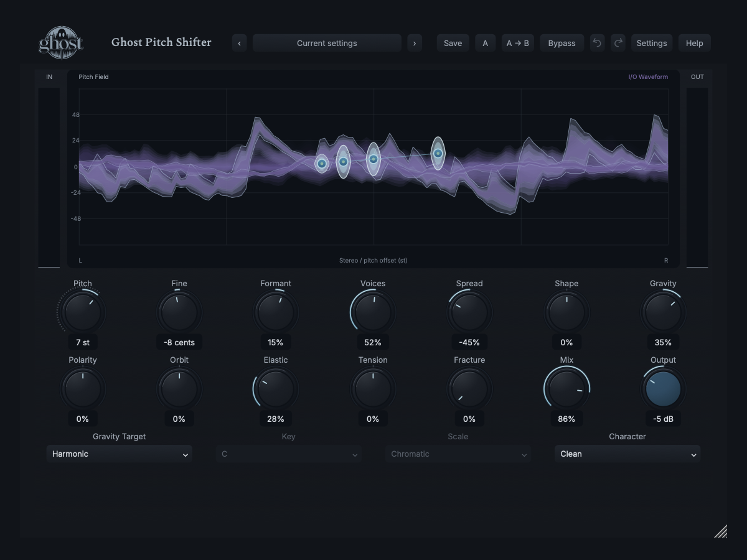The image size is (747, 560).
Task: Edit the -8 cents fine value
Action: coord(179,342)
